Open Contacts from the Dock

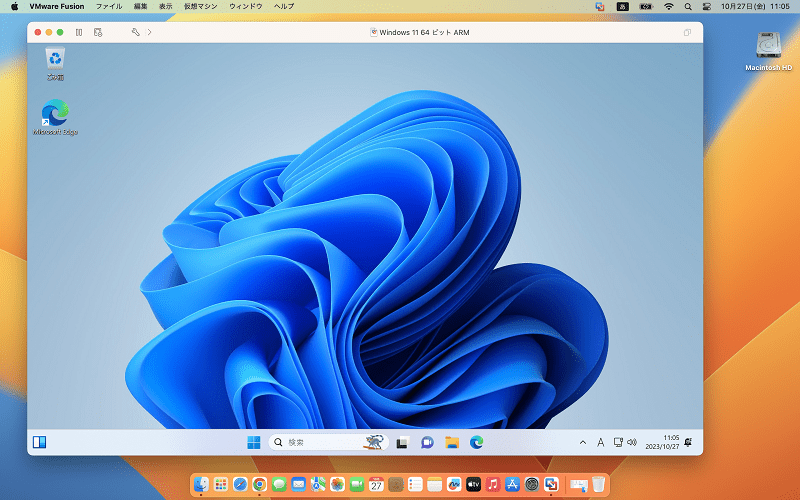click(396, 484)
